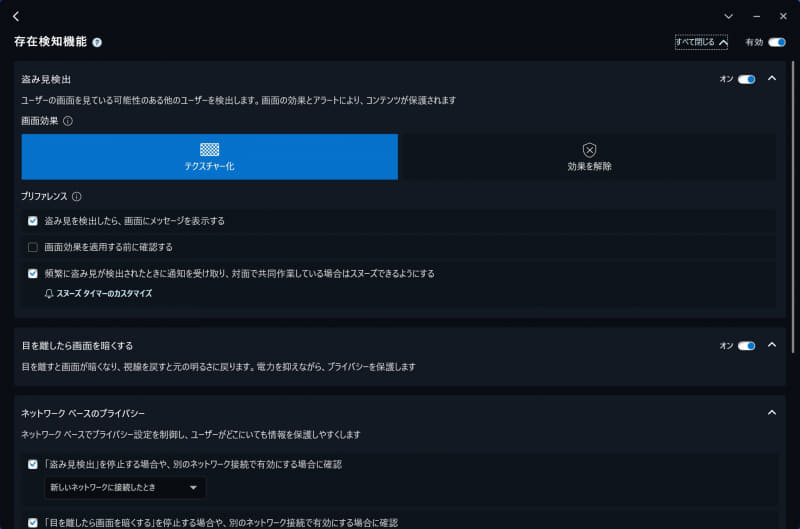The width and height of the screenshot is (800, 529).
Task: Toggle 目を離したら画面を暗くする switch
Action: [x=746, y=346]
